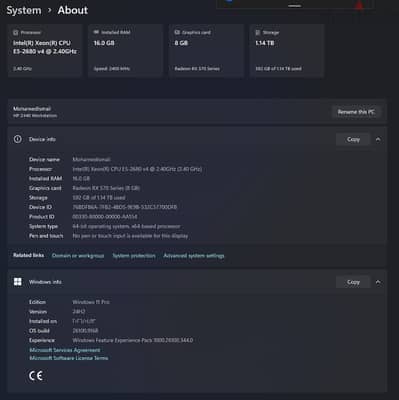This screenshot has height=400, width=399.
Task: Click the memory icon in the Installed RAM card
Action: point(96,32)
